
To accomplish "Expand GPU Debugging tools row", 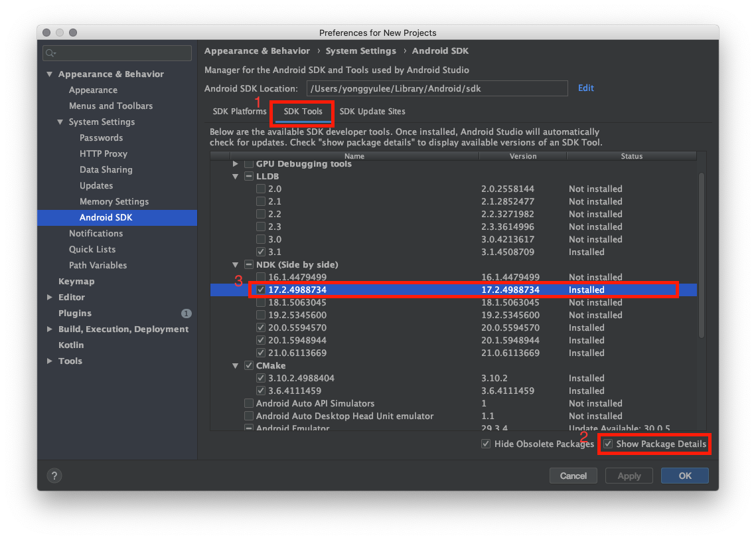I will [235, 164].
